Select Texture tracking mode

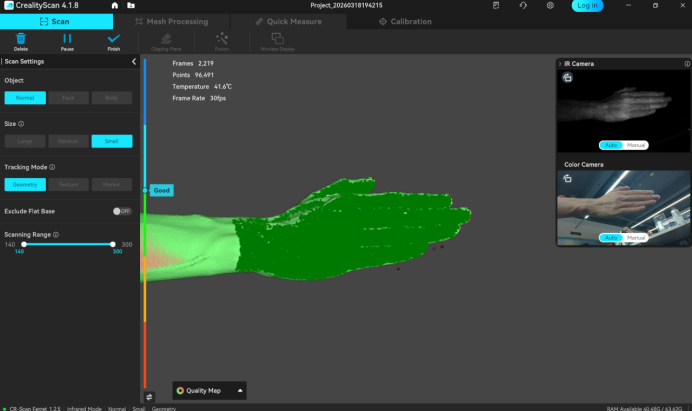coord(69,184)
